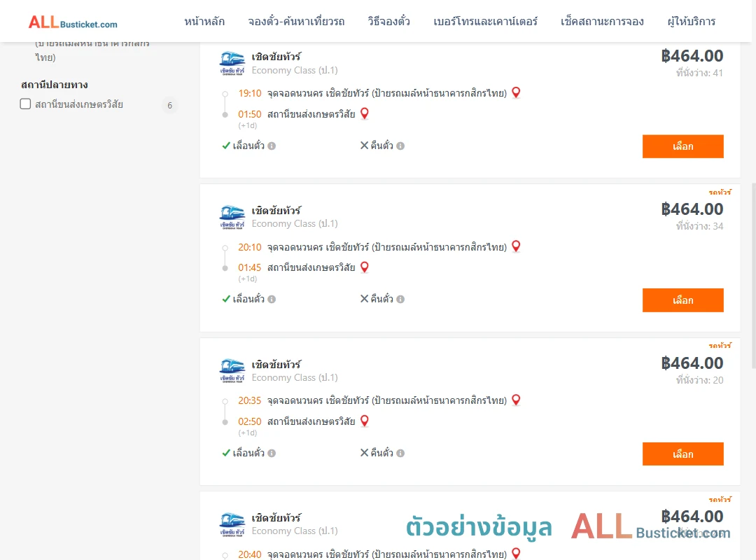
Task: Open the เช็คสถานะการจอง menu item
Action: tap(602, 21)
